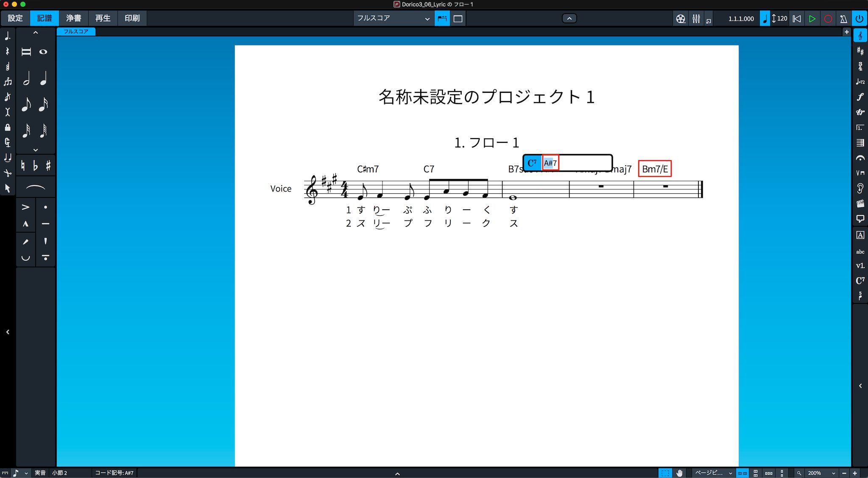Enable the marquee selection tool
The image size is (868, 478).
click(x=665, y=473)
